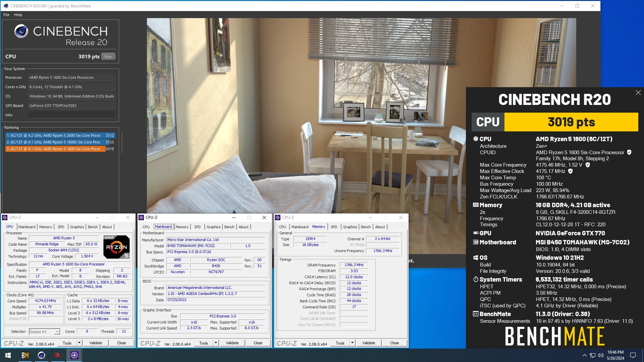
Task: Open About tab in left CPU-Z window
Action: click(x=107, y=227)
